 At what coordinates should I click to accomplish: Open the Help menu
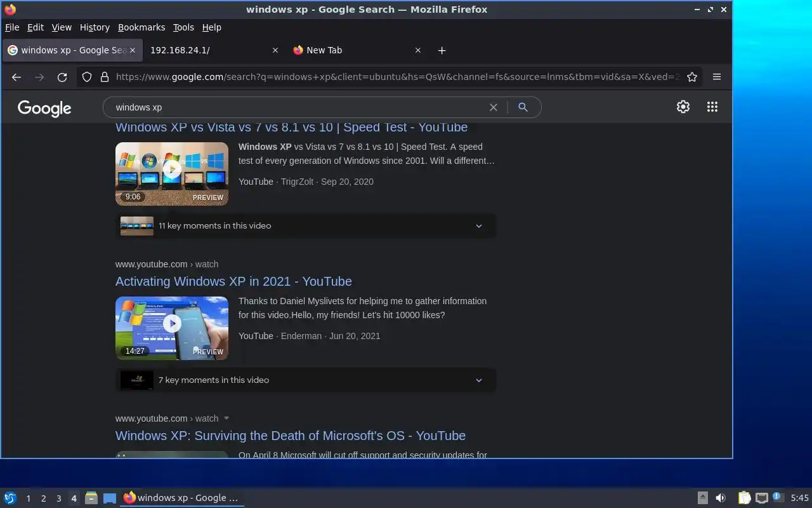pyautogui.click(x=212, y=27)
